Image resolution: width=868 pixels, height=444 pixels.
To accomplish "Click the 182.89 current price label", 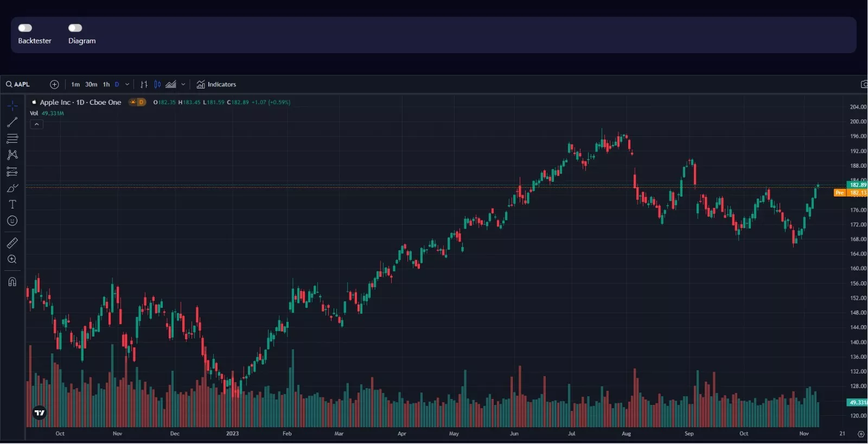I will tap(857, 185).
